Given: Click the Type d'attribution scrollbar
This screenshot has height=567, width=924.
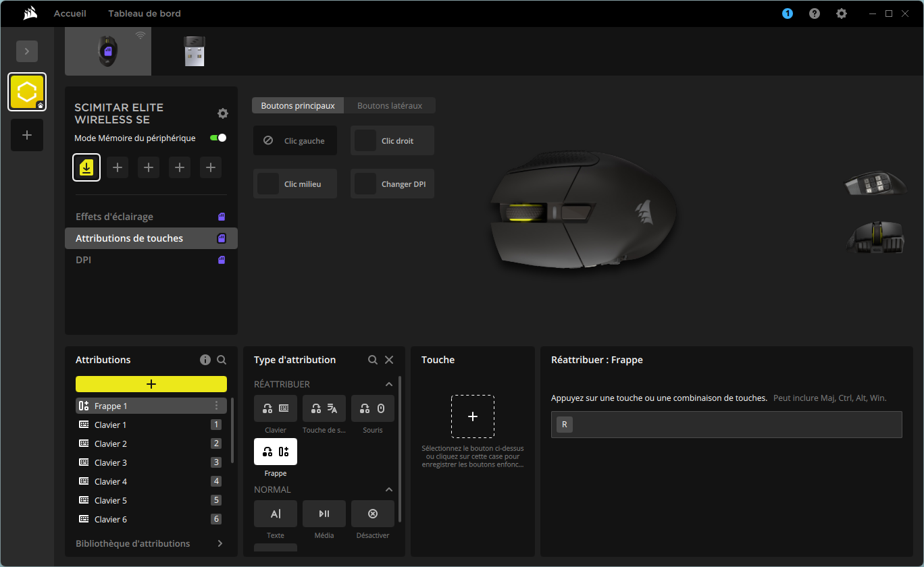Looking at the screenshot, I should tap(400, 449).
